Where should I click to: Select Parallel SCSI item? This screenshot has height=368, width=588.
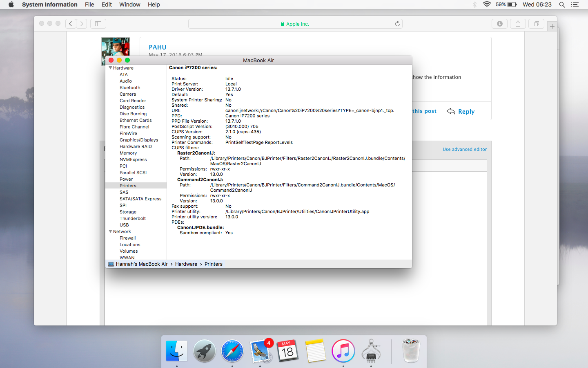133,173
